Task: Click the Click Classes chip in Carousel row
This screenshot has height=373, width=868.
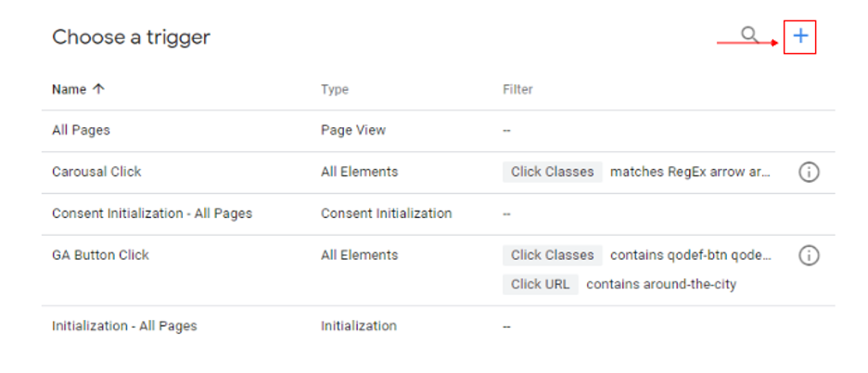Action: click(552, 172)
